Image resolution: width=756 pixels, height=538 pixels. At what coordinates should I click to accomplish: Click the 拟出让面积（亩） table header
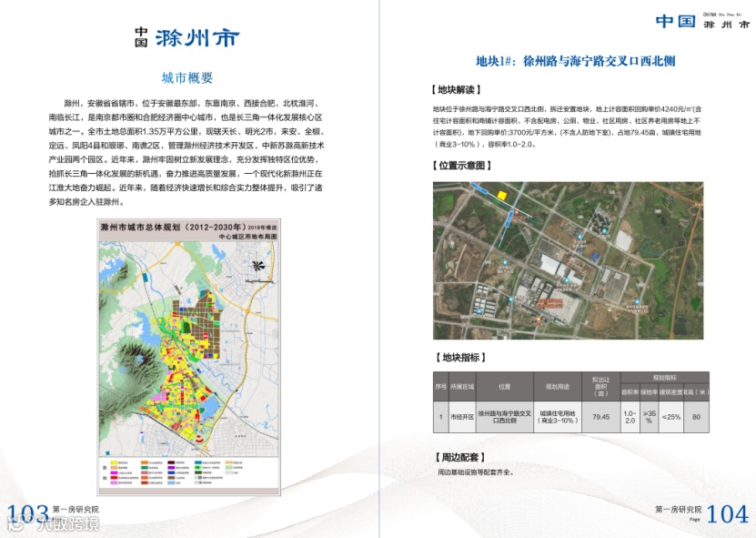[x=600, y=387]
